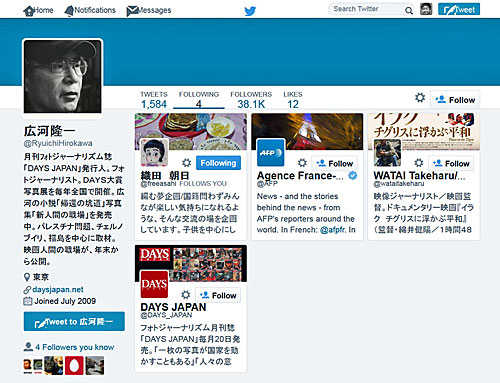Open 4 Followers you know link
This screenshot has height=383, width=500.
tap(75, 347)
